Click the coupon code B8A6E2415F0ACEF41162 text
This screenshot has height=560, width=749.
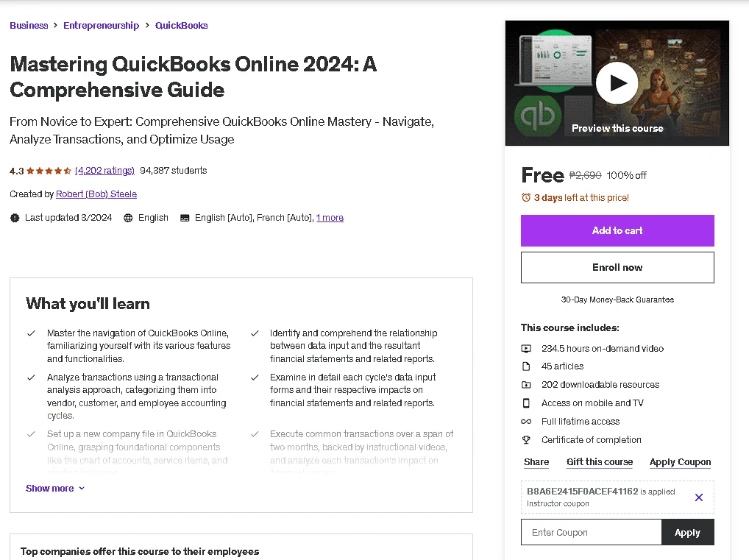click(x=582, y=491)
